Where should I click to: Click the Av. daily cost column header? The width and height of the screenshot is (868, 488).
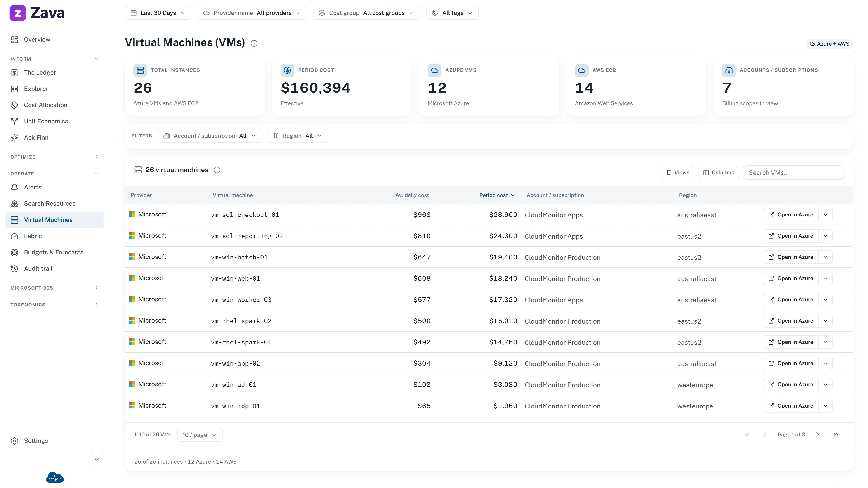point(412,195)
